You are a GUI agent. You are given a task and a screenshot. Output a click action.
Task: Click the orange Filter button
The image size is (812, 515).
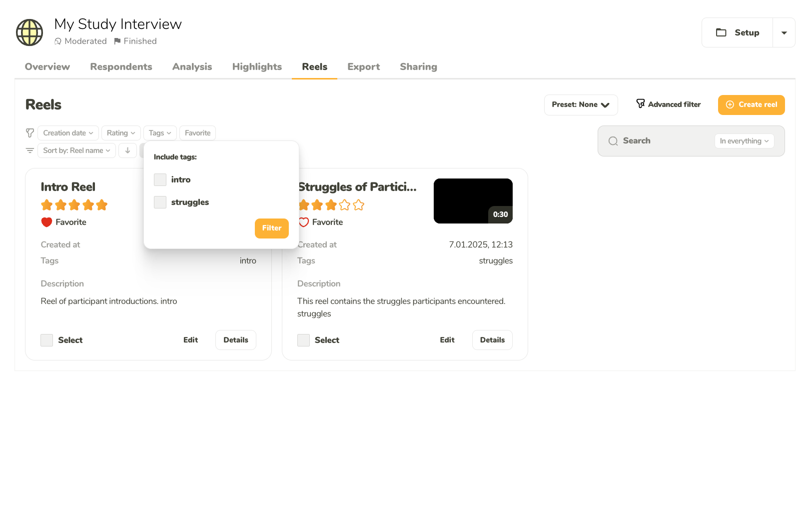(272, 228)
